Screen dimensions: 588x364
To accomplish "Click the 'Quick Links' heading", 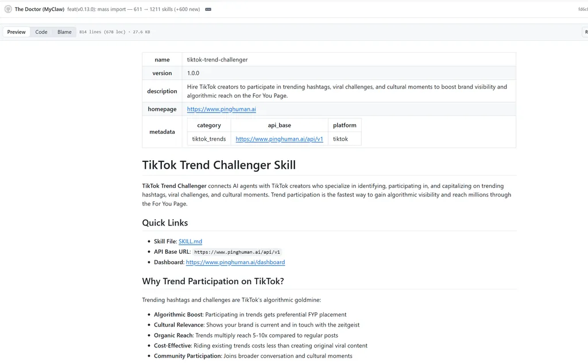I will [165, 223].
